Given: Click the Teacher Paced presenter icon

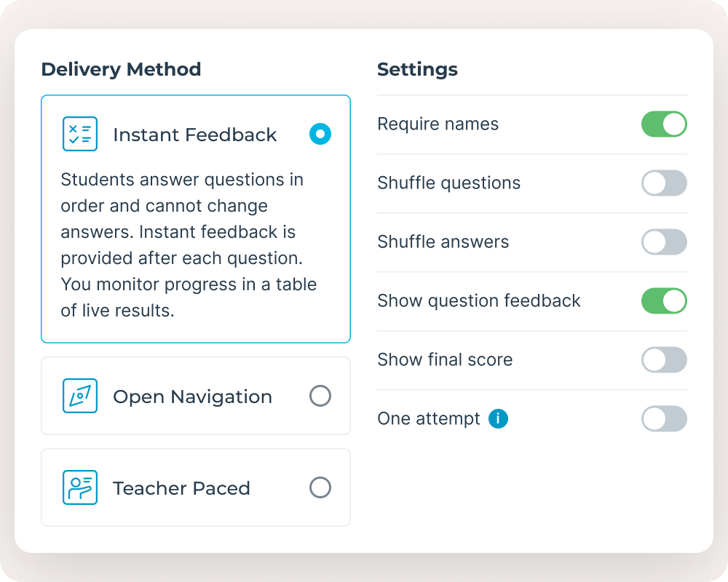Looking at the screenshot, I should (80, 487).
